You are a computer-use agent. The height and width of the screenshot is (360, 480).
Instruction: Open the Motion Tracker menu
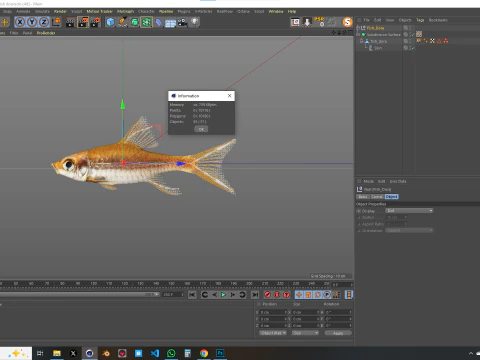100,11
